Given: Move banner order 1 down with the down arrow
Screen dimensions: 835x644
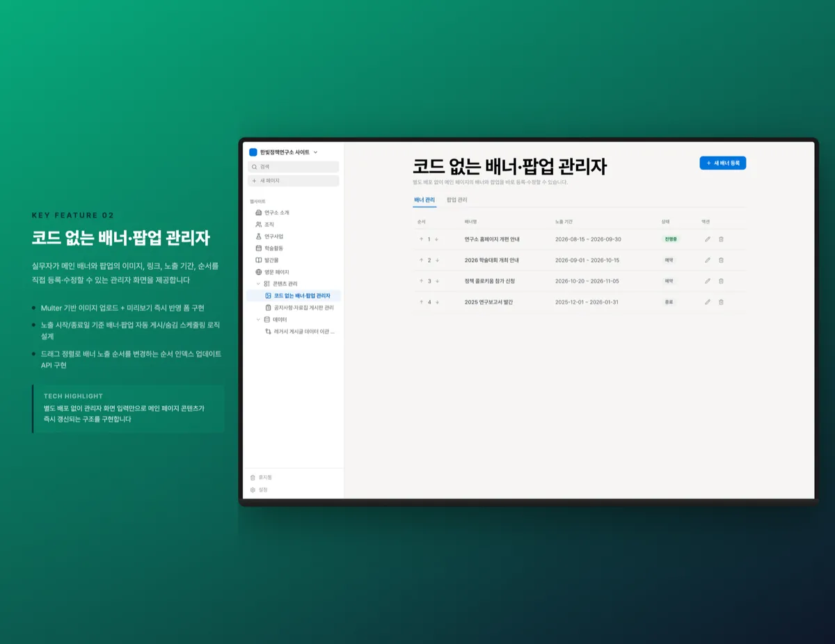Looking at the screenshot, I should 437,239.
